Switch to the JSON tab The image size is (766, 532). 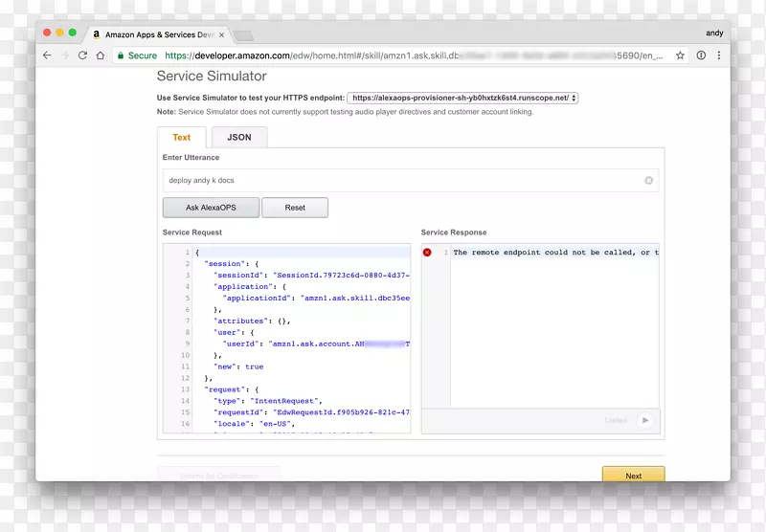click(238, 137)
